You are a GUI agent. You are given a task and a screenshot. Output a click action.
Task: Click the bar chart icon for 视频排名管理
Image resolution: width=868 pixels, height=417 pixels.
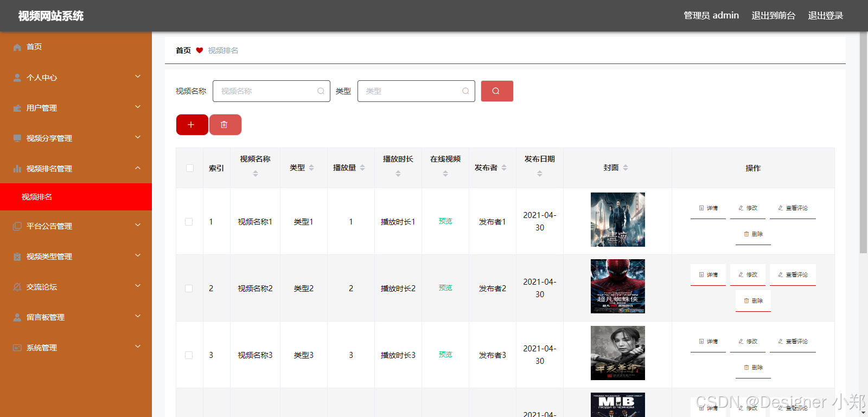point(17,169)
